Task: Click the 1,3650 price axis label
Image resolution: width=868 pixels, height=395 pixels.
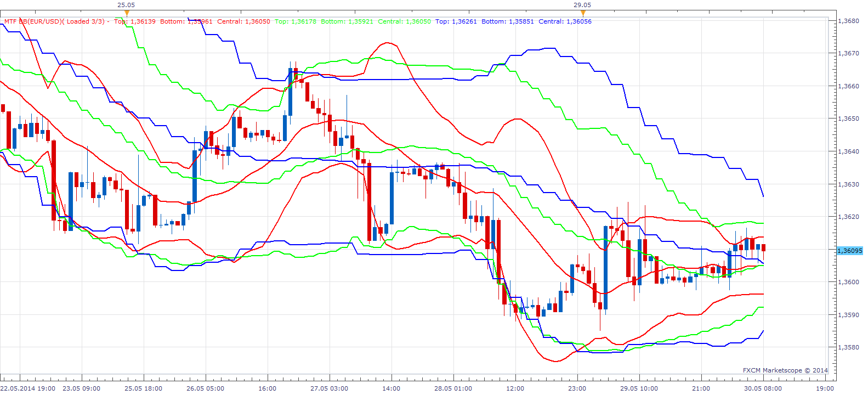Action: [849, 119]
